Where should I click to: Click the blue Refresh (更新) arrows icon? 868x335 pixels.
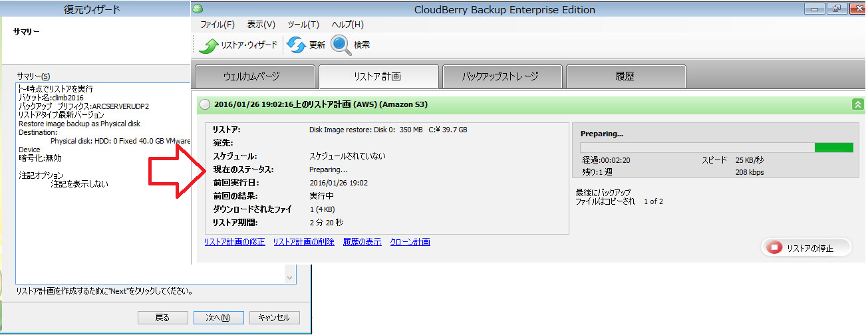pyautogui.click(x=295, y=45)
